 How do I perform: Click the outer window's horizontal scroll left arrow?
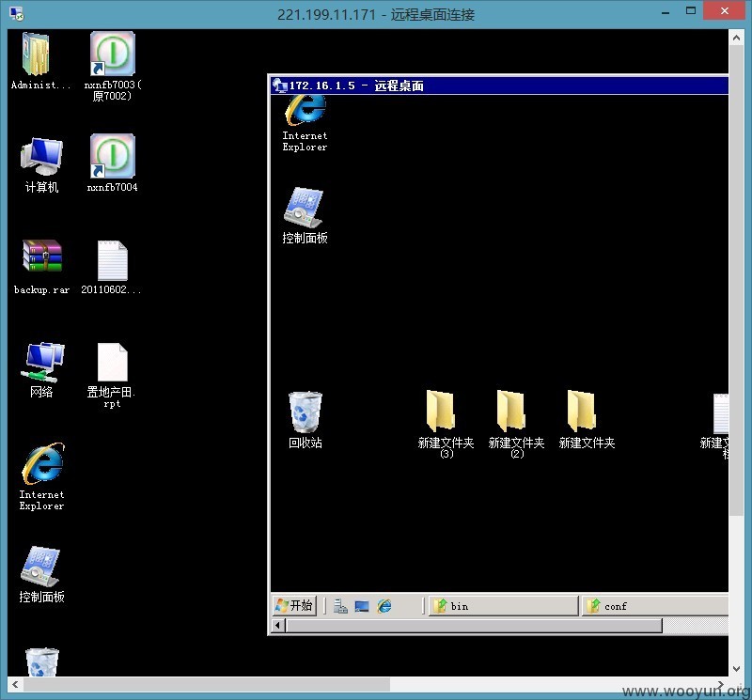click(x=15, y=684)
